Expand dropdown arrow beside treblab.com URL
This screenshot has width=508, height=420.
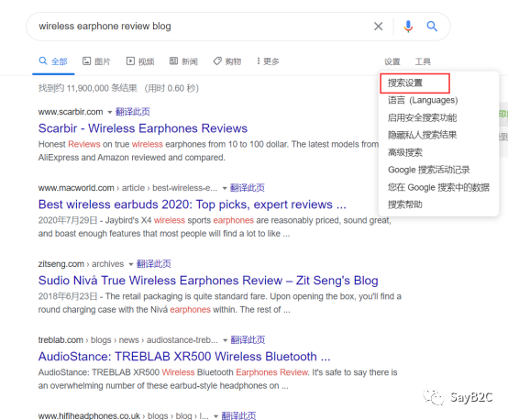(x=225, y=340)
